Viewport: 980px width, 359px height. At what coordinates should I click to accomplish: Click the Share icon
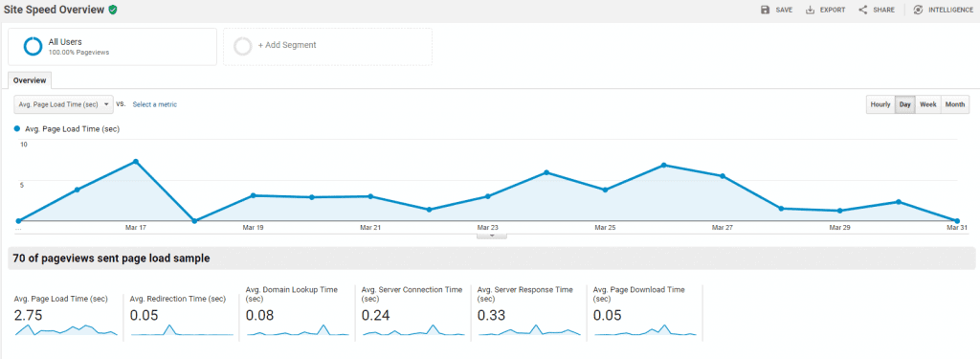point(863,10)
